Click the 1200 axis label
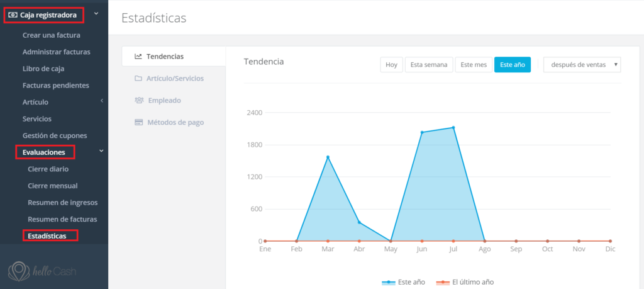Viewport: 644px width, 289px height. [x=255, y=177]
